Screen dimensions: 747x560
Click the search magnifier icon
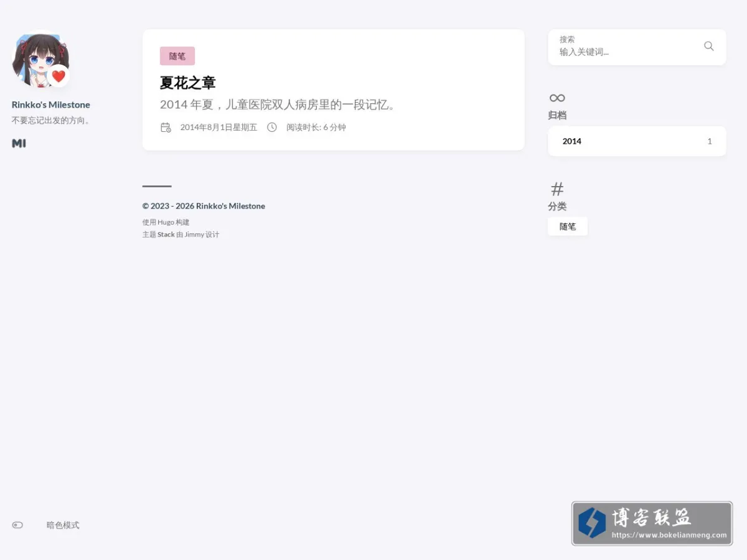coord(708,46)
